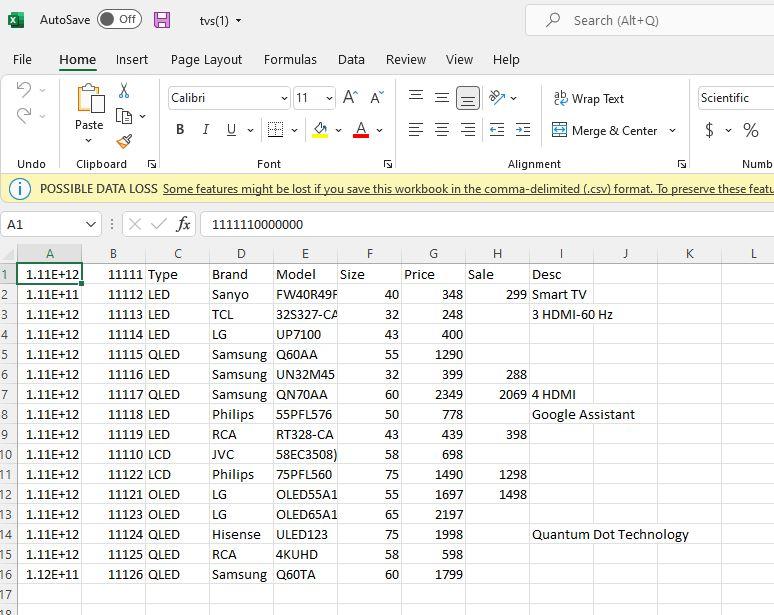
Task: Toggle Bold formatting
Action: tap(180, 130)
